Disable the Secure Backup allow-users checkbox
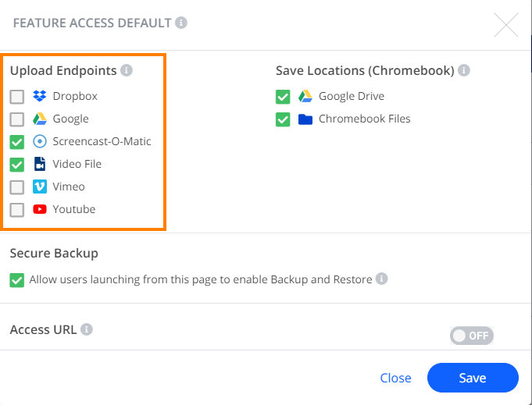The image size is (532, 405). pos(17,280)
